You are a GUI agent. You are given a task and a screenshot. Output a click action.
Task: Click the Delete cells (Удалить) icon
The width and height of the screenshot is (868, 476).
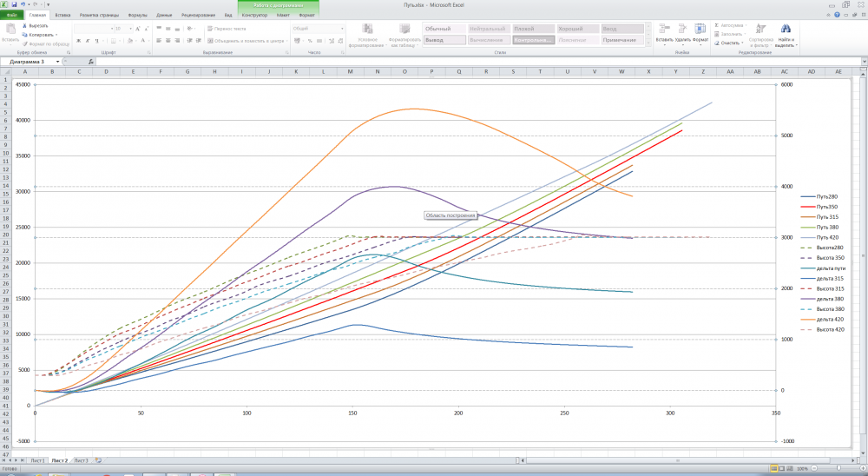click(x=682, y=29)
